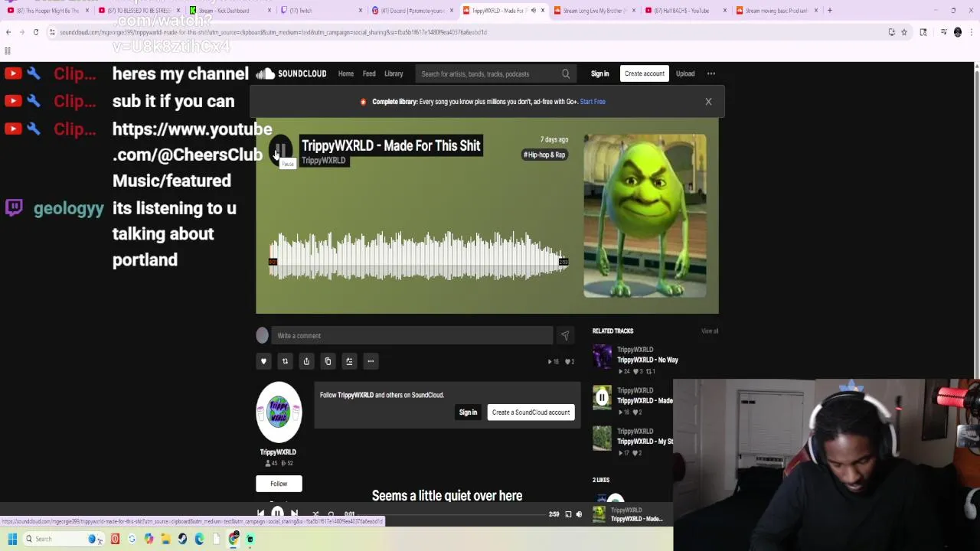
Task: Open the header three-dots more menu
Action: [711, 74]
